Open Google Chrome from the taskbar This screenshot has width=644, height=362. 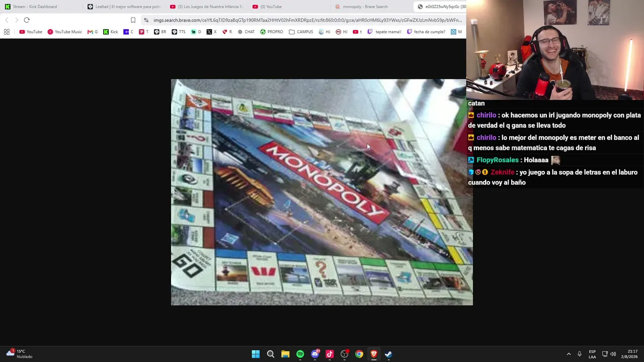tap(359, 354)
